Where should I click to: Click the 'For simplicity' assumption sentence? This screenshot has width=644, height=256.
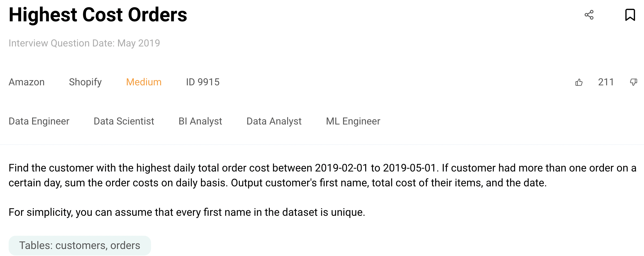click(187, 212)
